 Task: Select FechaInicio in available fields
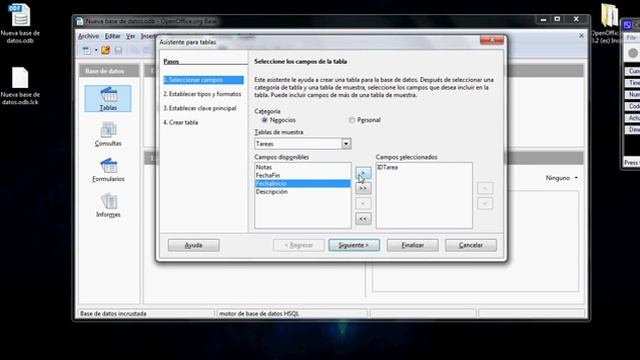coord(302,184)
